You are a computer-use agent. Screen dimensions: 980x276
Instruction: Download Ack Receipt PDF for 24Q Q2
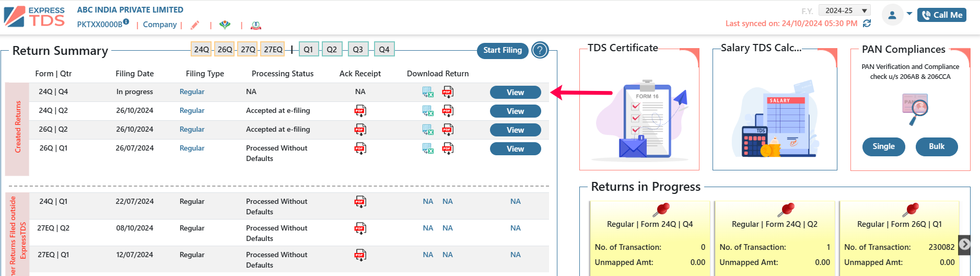point(360,111)
